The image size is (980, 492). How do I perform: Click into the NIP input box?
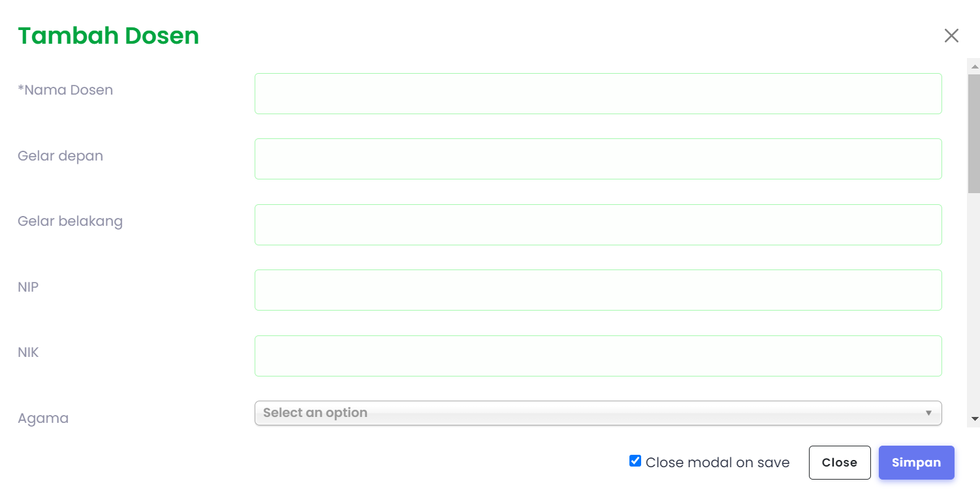(x=598, y=290)
